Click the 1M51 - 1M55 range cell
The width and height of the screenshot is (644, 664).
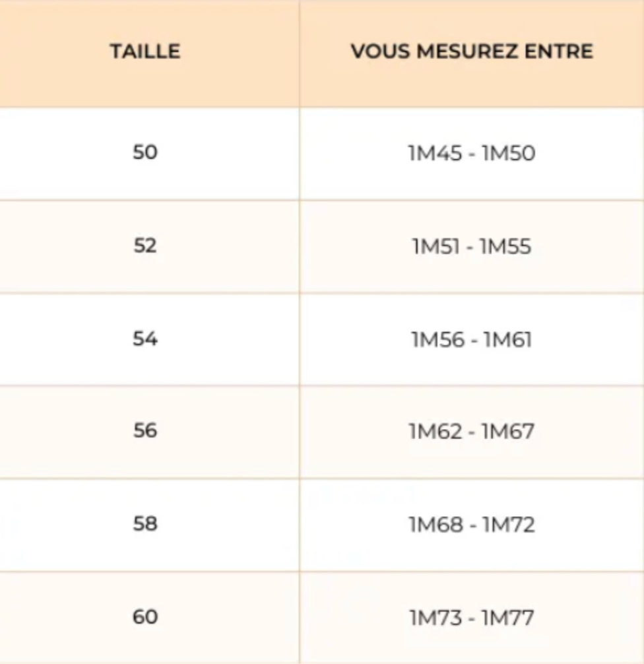[472, 246]
